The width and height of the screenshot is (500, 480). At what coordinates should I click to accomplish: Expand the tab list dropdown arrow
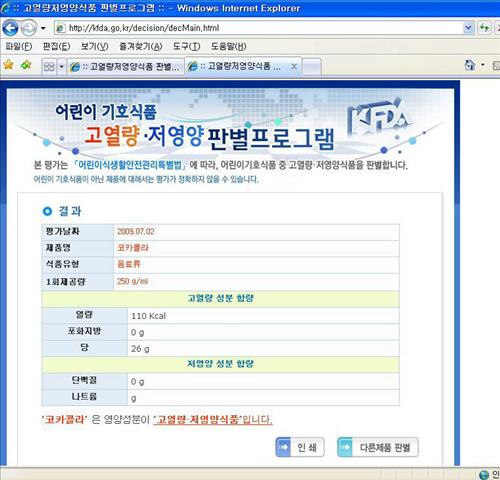61,67
